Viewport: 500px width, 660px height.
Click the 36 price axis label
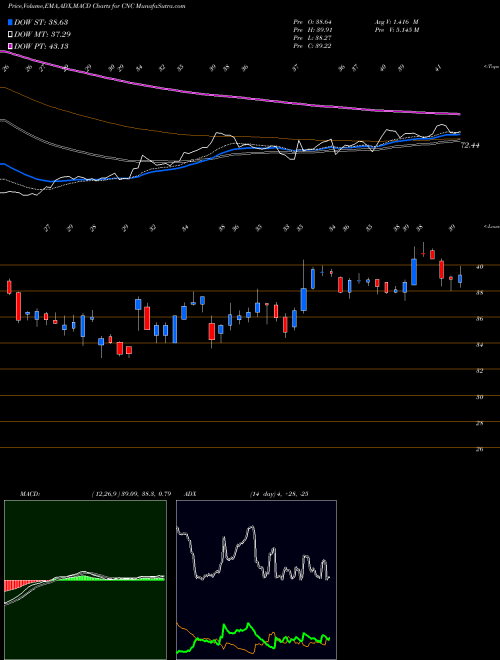(479, 319)
